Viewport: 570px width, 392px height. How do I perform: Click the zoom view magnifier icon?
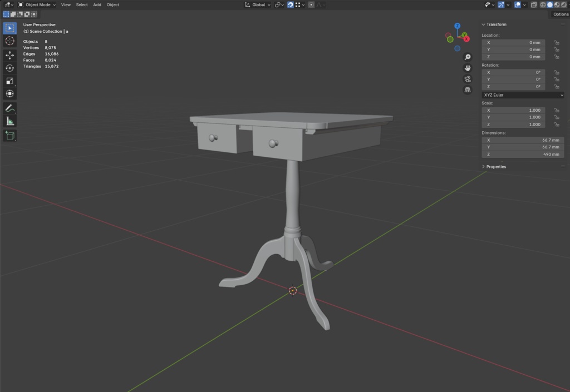coord(468,57)
